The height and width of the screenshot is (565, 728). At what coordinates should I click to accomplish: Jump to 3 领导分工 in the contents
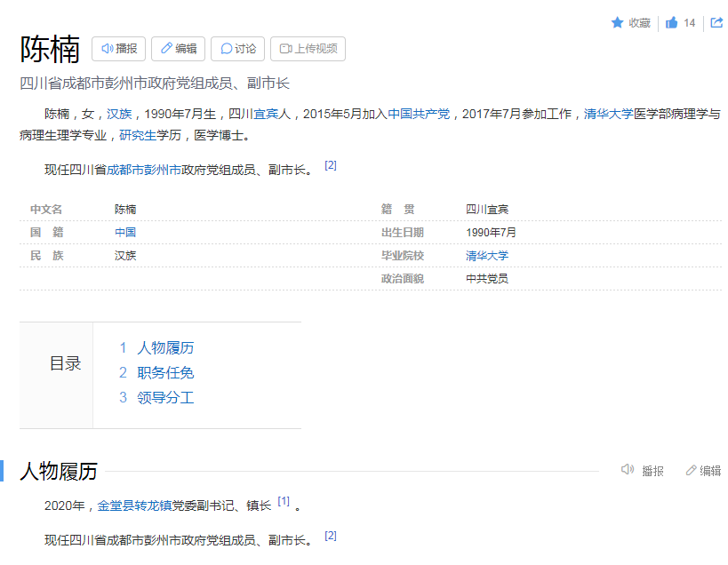(156, 397)
